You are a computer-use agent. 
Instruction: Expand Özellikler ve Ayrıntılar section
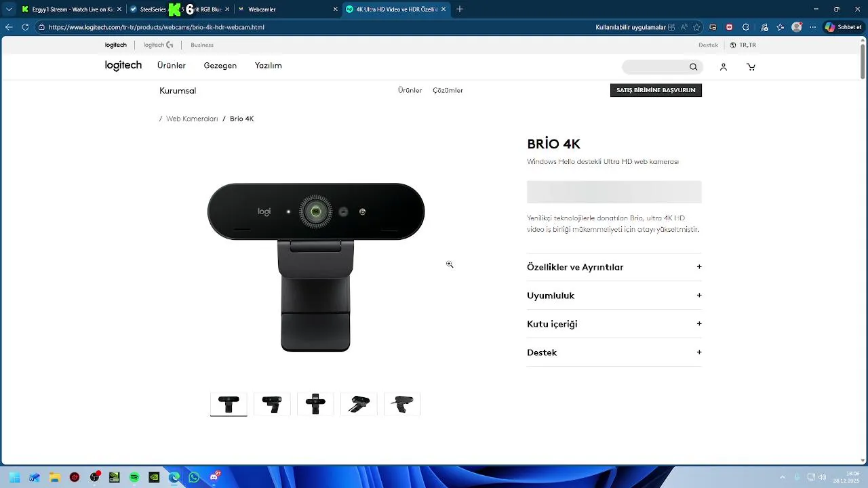coord(614,267)
